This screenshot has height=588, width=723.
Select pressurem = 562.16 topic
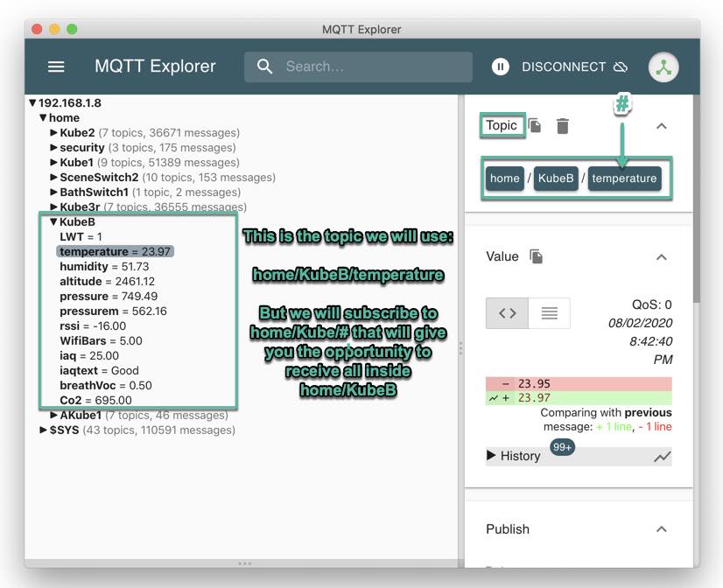coord(113,311)
